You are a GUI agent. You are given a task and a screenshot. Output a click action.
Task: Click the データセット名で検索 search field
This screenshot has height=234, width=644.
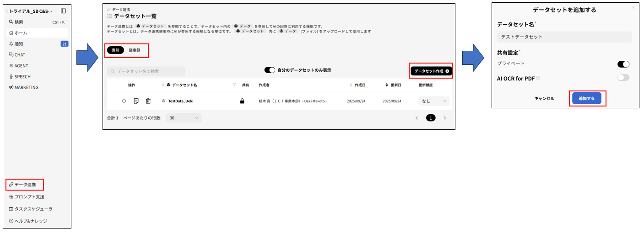(146, 71)
